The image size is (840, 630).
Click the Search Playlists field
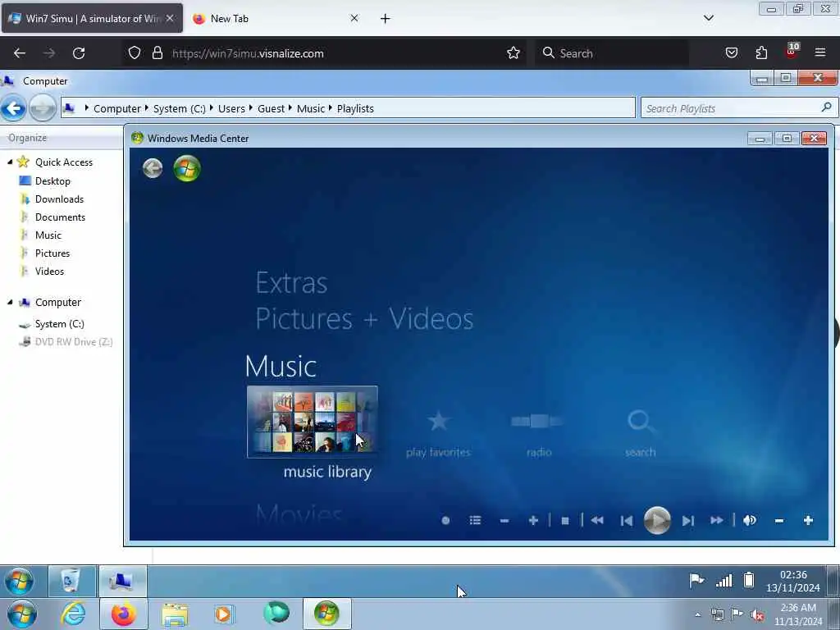pyautogui.click(x=737, y=108)
